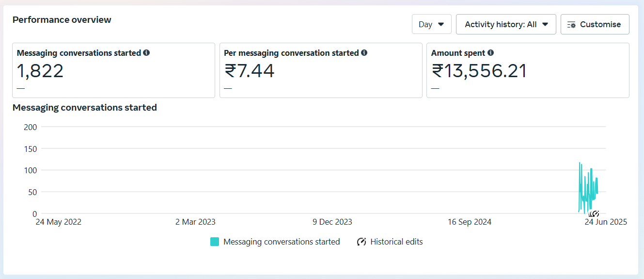Click the 100 y-axis label
The image size is (644, 279).
(31, 170)
